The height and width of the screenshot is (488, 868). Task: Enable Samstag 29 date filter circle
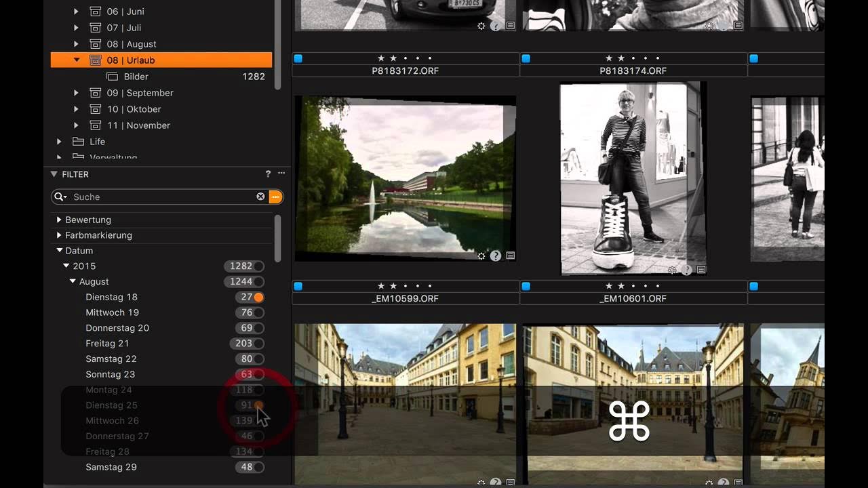coord(259,467)
